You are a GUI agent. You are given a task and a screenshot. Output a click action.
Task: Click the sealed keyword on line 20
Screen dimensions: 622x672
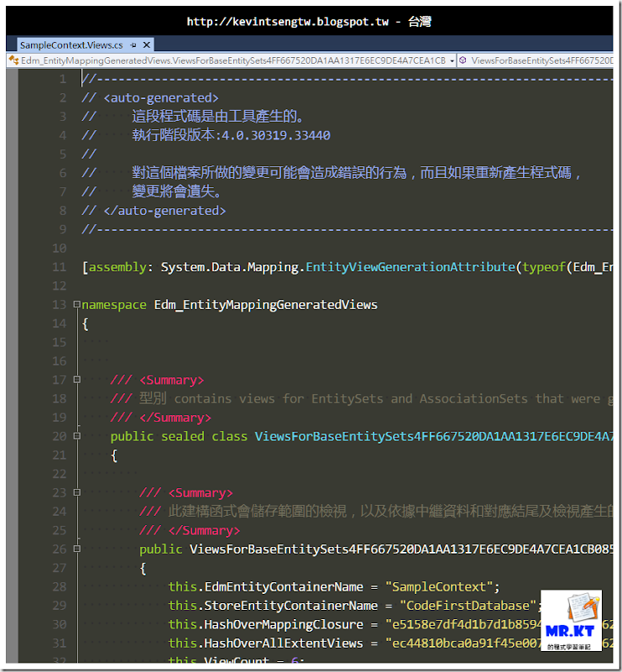(x=182, y=436)
